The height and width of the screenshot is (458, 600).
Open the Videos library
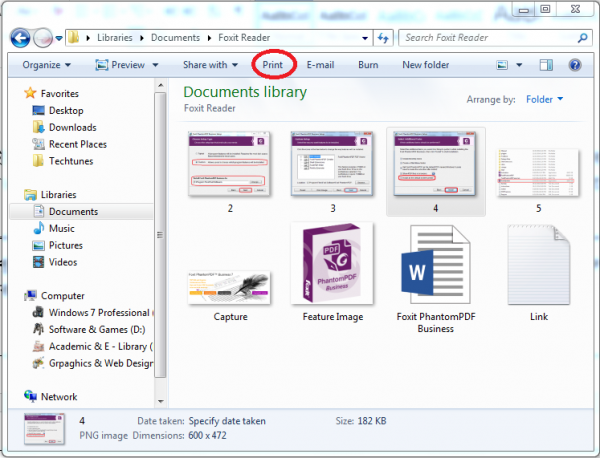pos(55,262)
